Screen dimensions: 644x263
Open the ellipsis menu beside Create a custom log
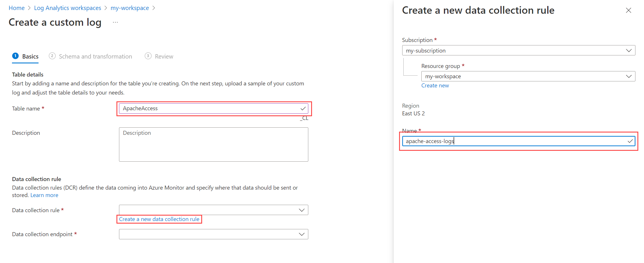pyautogui.click(x=115, y=22)
